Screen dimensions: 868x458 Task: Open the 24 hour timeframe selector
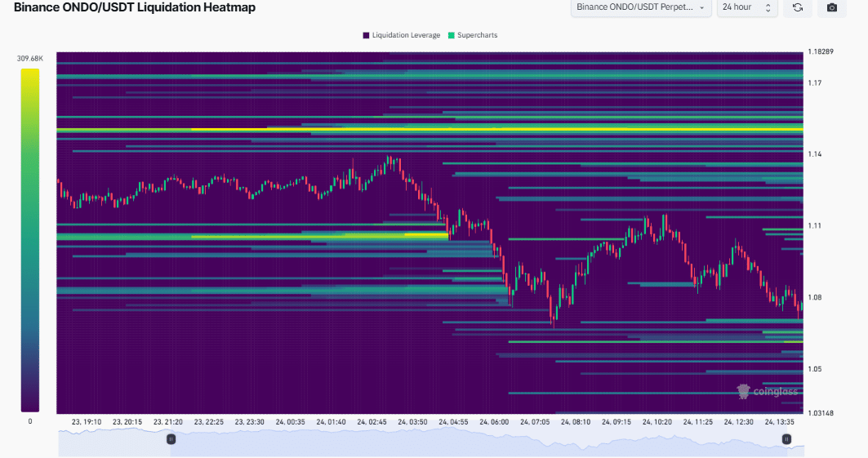pyautogui.click(x=746, y=7)
